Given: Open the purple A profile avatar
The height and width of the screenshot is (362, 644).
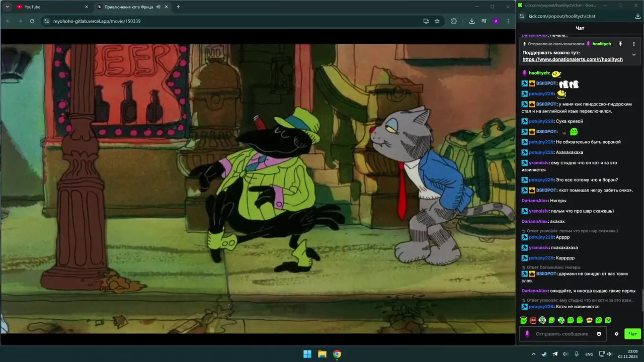Looking at the screenshot, I should [x=496, y=21].
